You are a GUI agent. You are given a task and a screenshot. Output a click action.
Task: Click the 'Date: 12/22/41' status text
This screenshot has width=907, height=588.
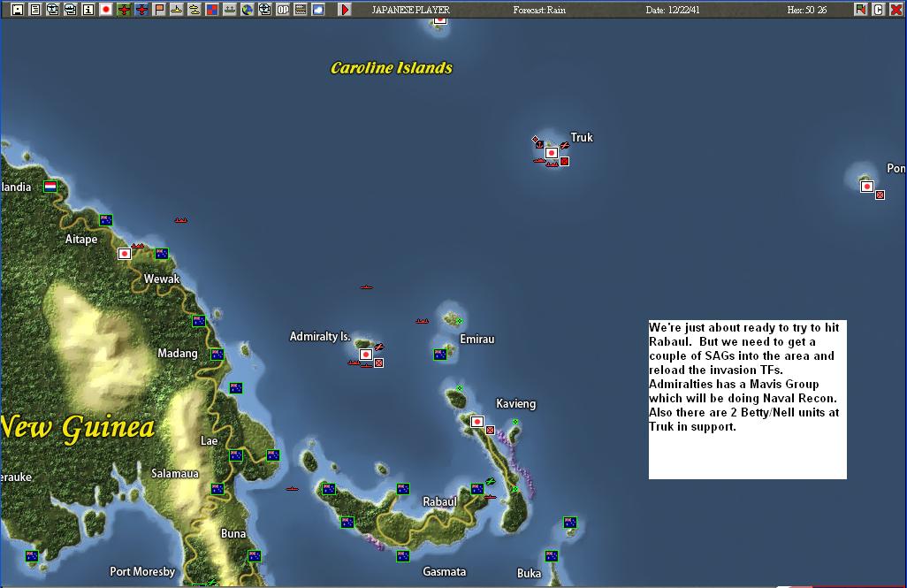pos(673,10)
